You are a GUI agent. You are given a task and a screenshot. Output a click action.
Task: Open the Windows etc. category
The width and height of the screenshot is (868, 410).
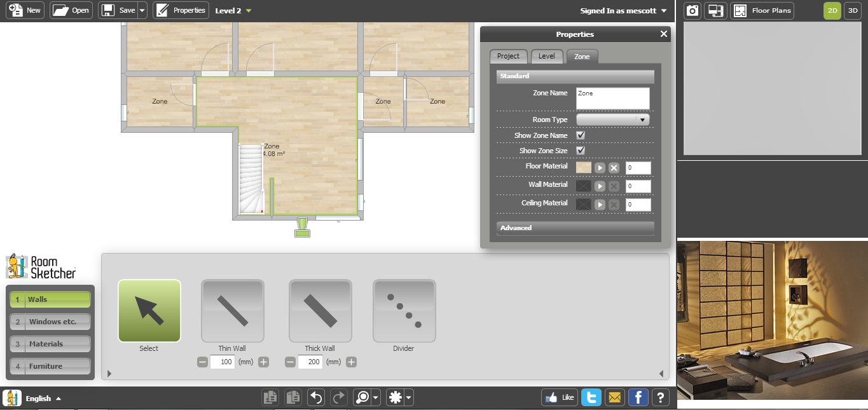50,322
